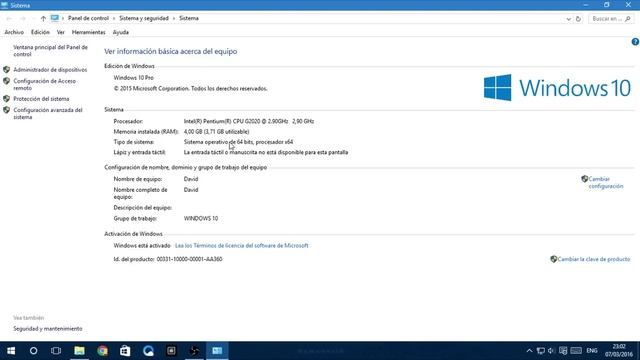Open Protección del sistema
This screenshot has height=360, width=640.
[x=41, y=99]
